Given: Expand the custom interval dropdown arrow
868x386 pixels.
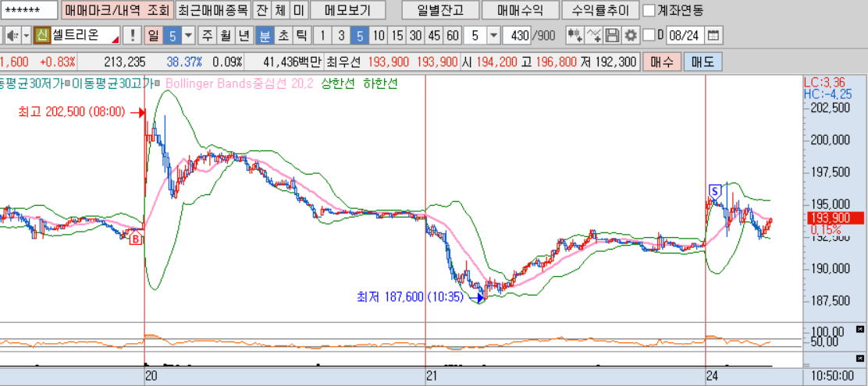Looking at the screenshot, I should click(493, 36).
